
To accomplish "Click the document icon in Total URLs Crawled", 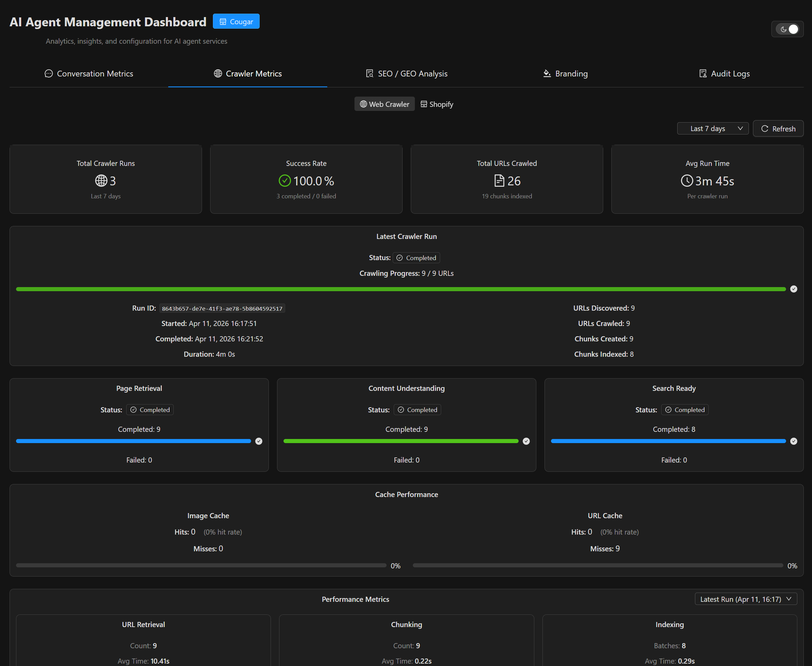I will (x=499, y=181).
